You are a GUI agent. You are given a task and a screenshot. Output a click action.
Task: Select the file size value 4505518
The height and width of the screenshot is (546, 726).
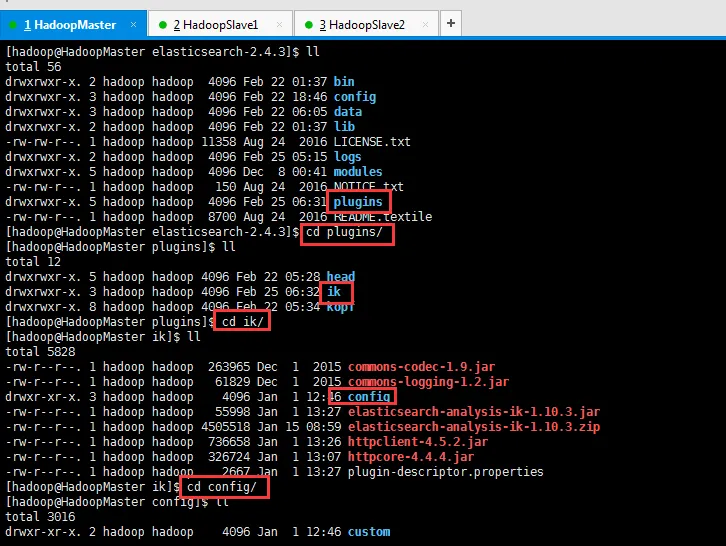pyautogui.click(x=225, y=427)
